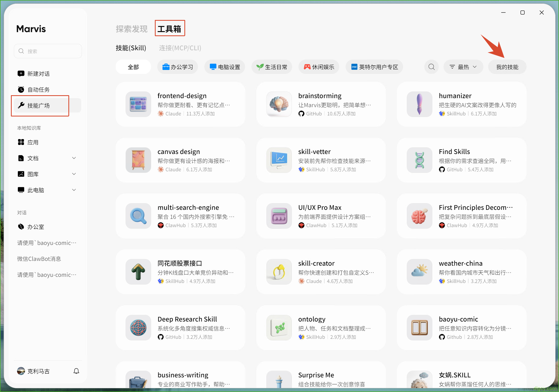559x392 pixels.
Task: Click the 克利马古 user avatar
Action: 21,371
